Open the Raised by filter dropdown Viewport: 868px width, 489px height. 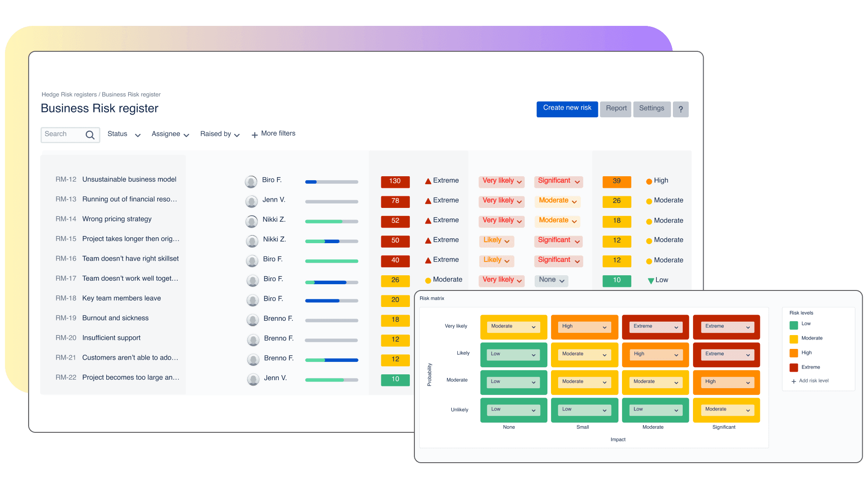point(220,134)
